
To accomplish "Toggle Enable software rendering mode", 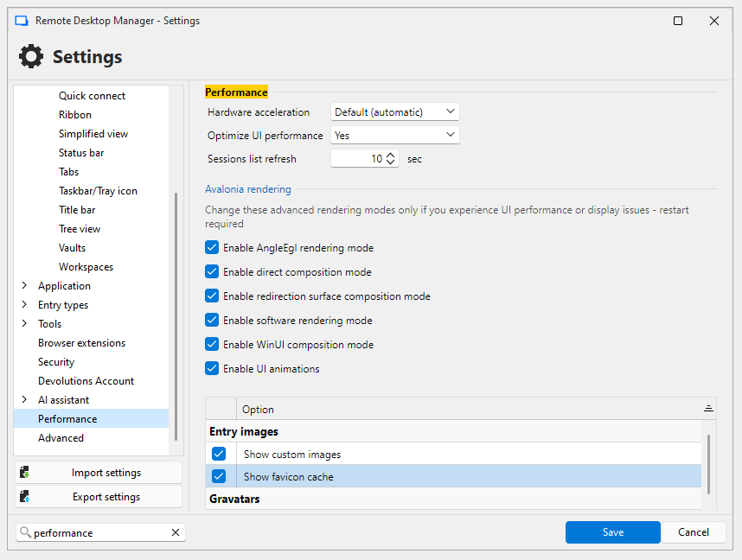I will point(212,320).
